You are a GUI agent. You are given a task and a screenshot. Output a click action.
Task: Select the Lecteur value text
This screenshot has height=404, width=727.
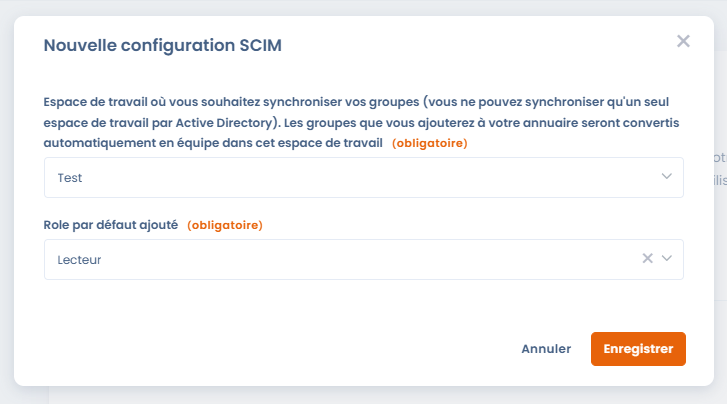(80, 259)
